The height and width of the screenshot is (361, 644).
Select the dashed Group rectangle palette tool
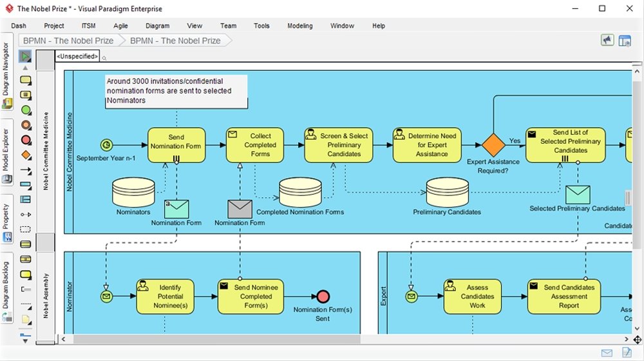point(26,229)
